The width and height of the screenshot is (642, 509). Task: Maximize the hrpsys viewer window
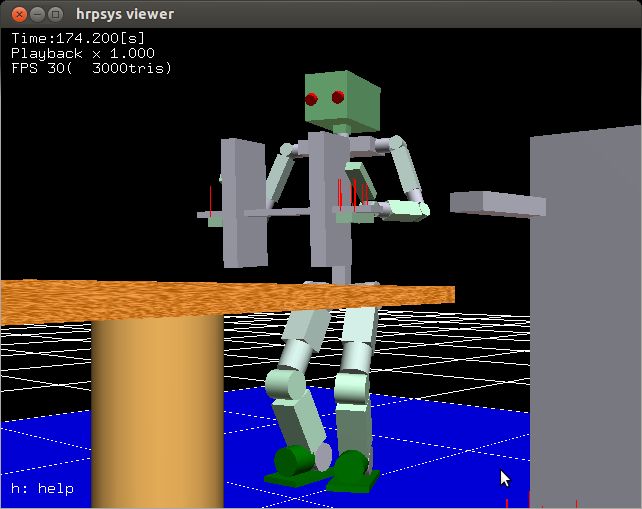click(56, 14)
